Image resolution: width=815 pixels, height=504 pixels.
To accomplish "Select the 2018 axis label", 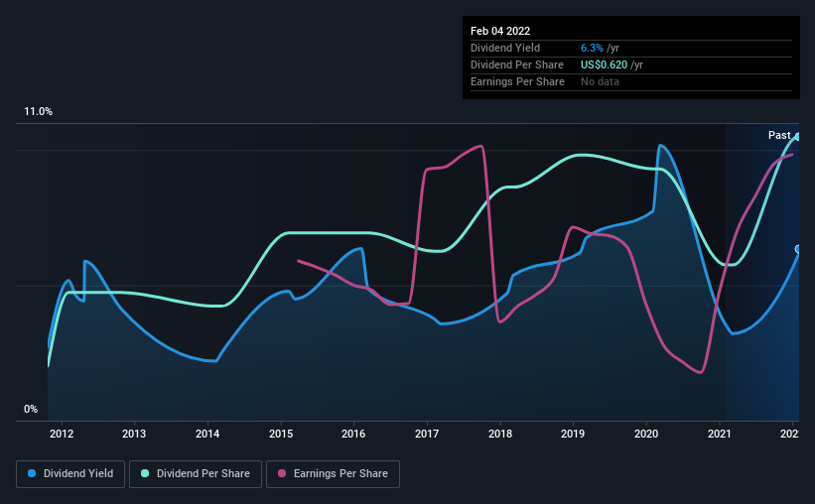I will pyautogui.click(x=500, y=434).
